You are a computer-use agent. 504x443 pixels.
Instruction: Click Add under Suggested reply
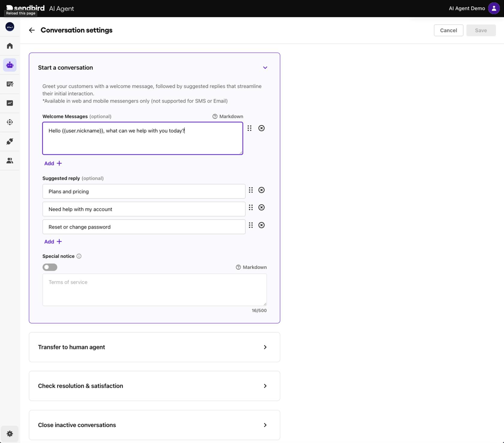tap(53, 242)
